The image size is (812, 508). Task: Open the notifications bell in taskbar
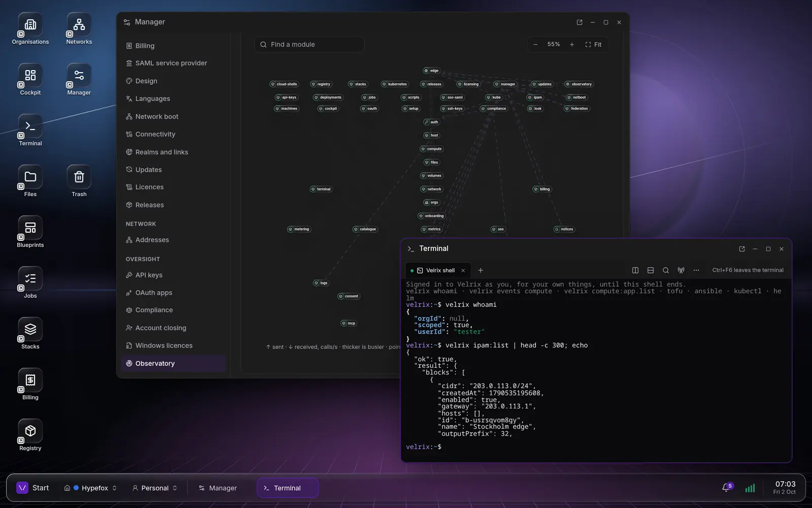click(x=726, y=488)
